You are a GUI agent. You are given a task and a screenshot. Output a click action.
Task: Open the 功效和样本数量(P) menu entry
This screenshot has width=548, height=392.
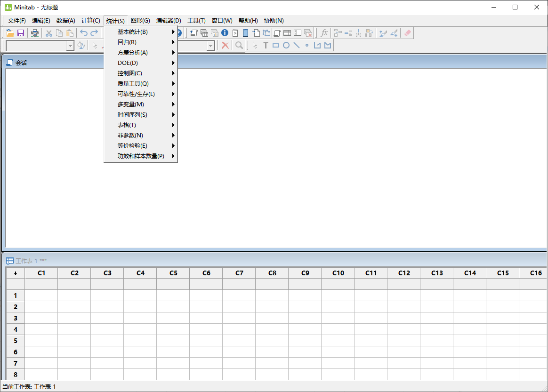coord(141,156)
